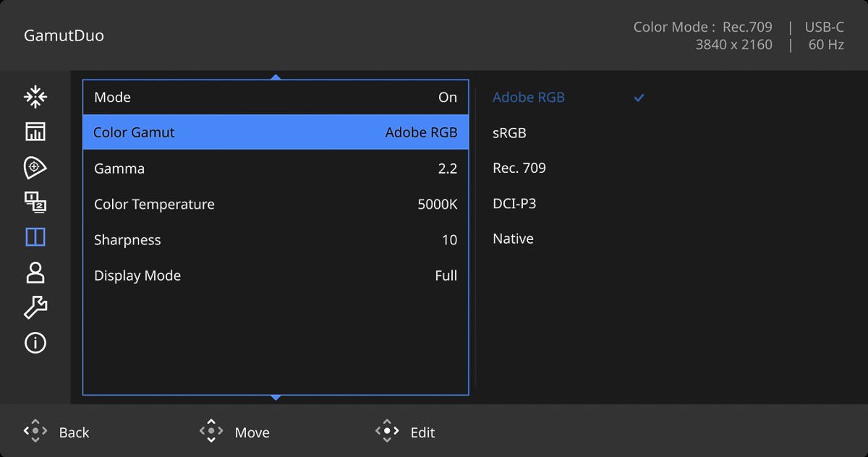Open the Information icon in sidebar

(x=35, y=343)
